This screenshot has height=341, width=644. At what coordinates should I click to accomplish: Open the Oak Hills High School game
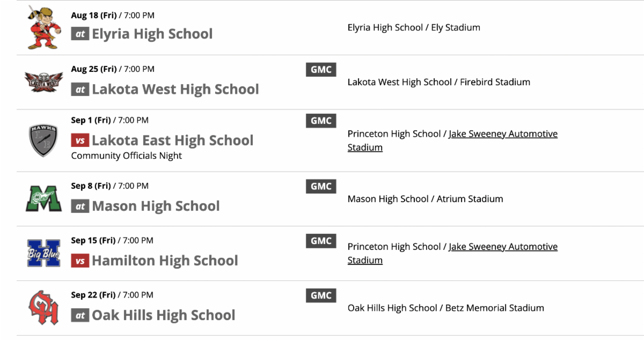163,315
